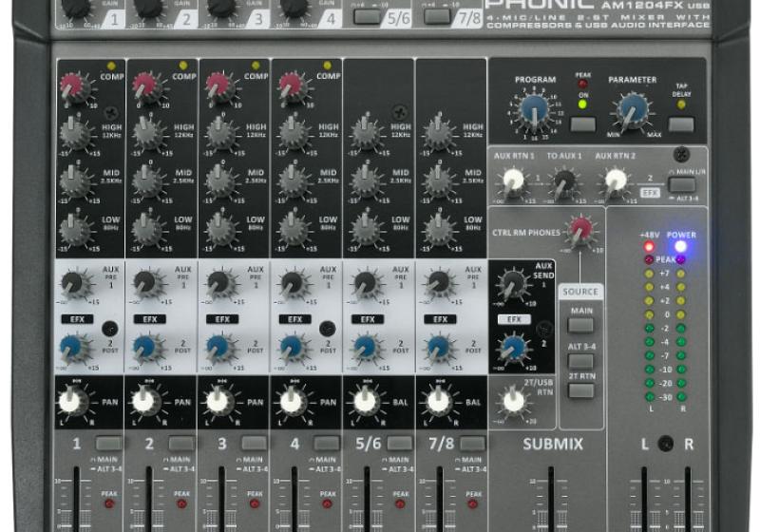Click channel 3 AUX PRE 1 knob
The height and width of the screenshot is (532, 760).
point(219,283)
